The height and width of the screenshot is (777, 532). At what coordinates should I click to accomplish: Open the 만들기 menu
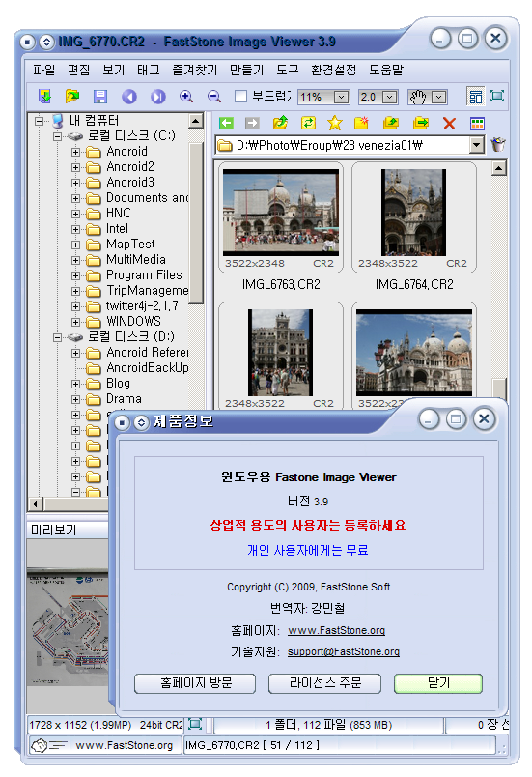(x=246, y=70)
